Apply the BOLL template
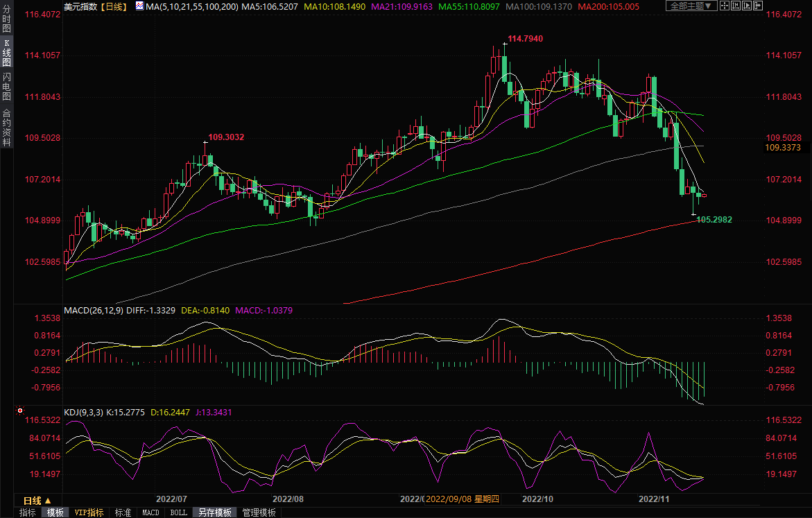The height and width of the screenshot is (518, 812). coord(178,512)
